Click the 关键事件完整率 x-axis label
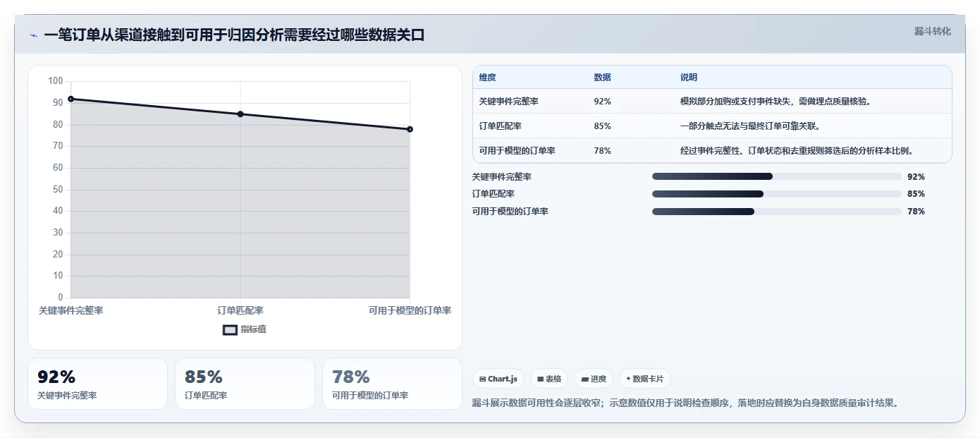This screenshot has height=438, width=980. tap(71, 311)
